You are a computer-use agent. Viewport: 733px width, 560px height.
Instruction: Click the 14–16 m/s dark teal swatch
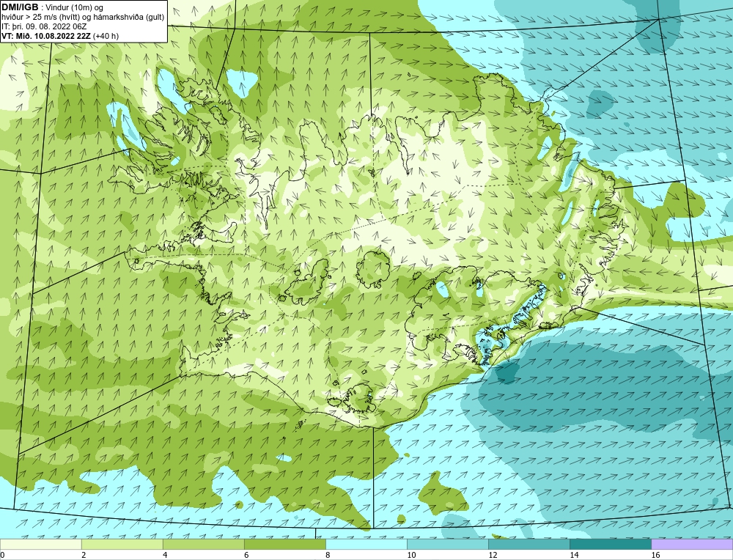(x=610, y=544)
